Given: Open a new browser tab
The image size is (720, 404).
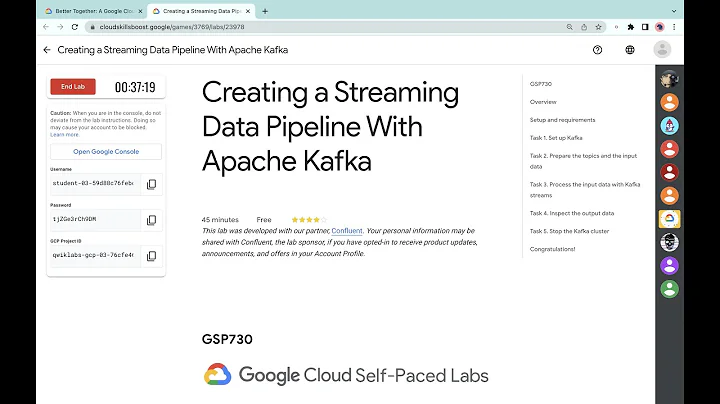Looking at the screenshot, I should [265, 11].
